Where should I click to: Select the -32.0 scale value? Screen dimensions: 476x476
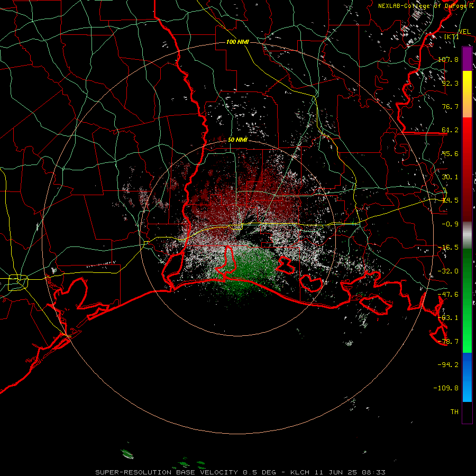pyautogui.click(x=448, y=271)
